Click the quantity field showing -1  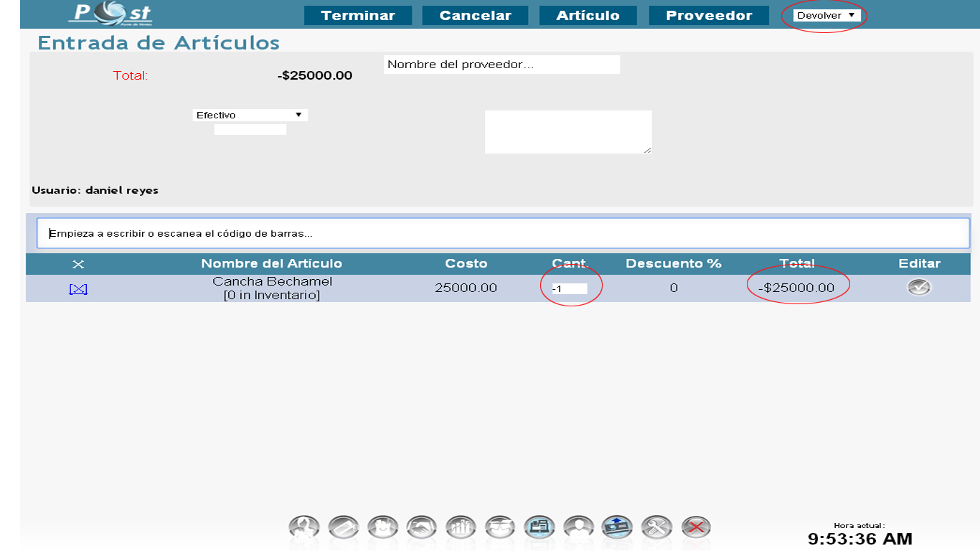click(569, 288)
